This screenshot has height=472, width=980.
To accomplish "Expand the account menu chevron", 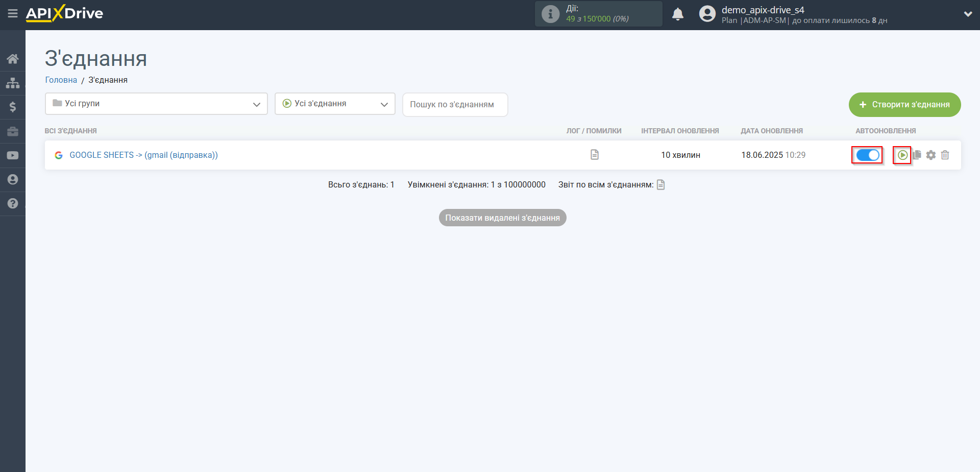I will click(968, 14).
